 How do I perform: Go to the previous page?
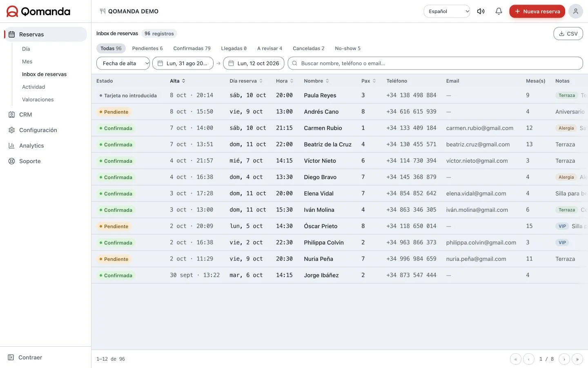529,359
